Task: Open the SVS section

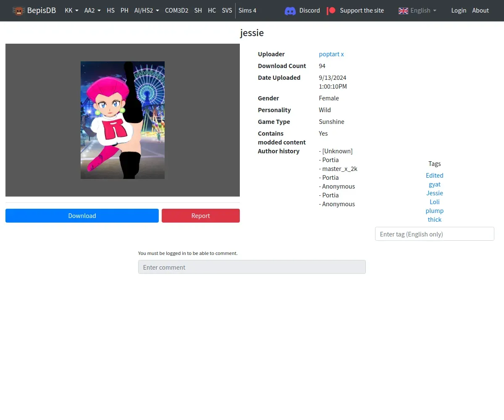Action: pos(227,10)
